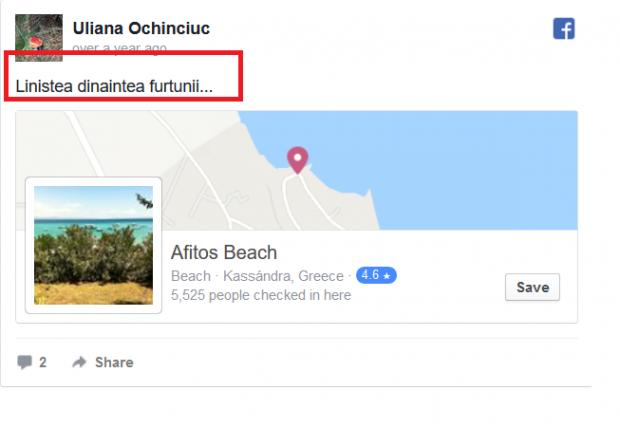The height and width of the screenshot is (428, 620).
Task: Click the Share text link
Action: point(114,362)
